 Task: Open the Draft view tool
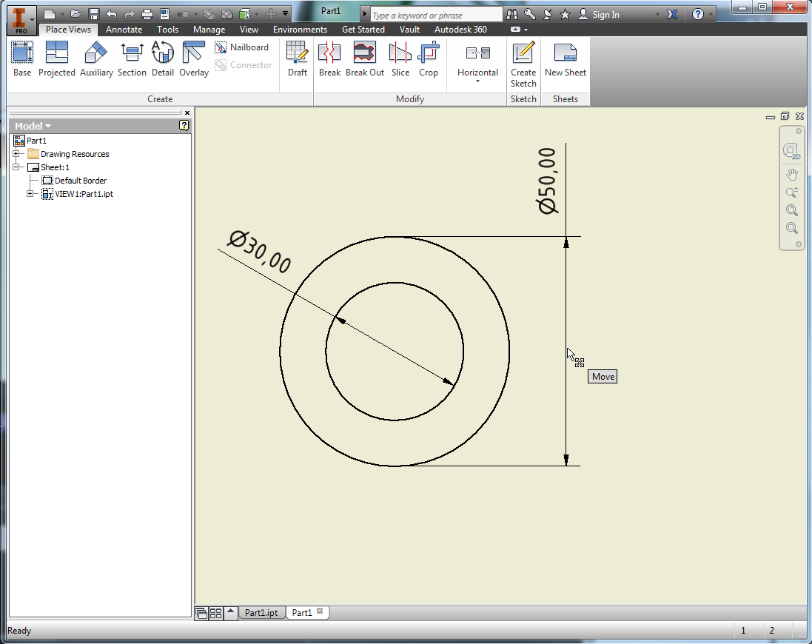tap(298, 59)
